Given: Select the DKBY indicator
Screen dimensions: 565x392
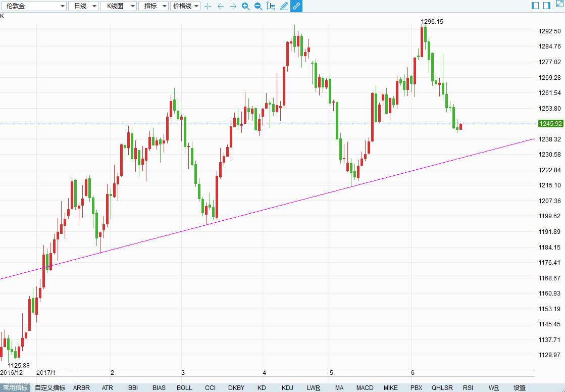Looking at the screenshot, I should click(236, 387).
